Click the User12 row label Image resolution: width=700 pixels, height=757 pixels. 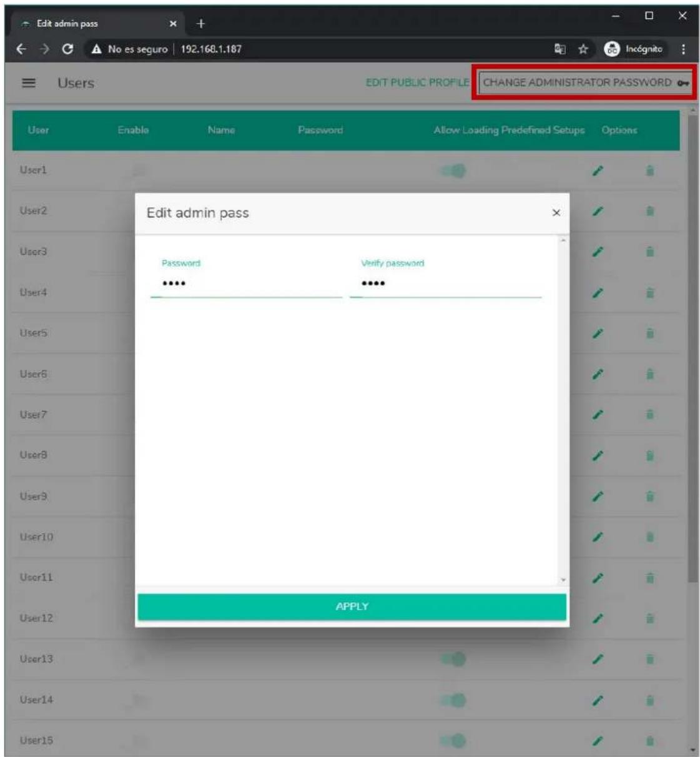(x=36, y=618)
